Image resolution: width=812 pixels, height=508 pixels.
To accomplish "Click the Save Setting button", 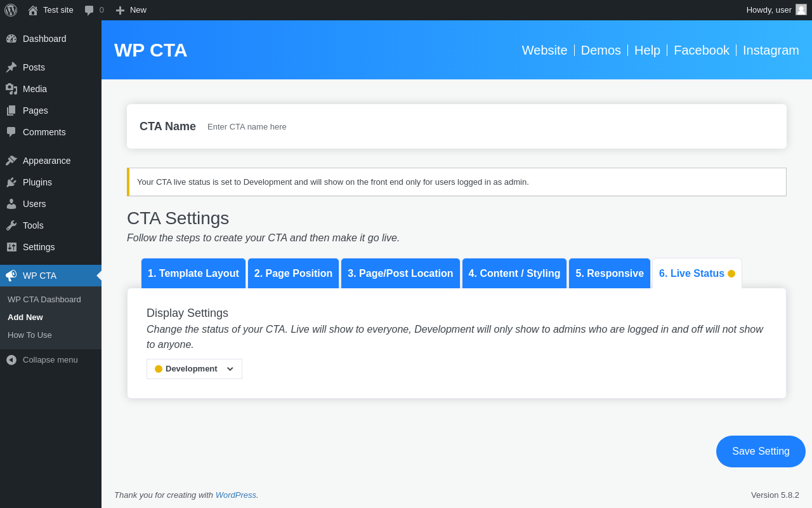I will coord(761,451).
